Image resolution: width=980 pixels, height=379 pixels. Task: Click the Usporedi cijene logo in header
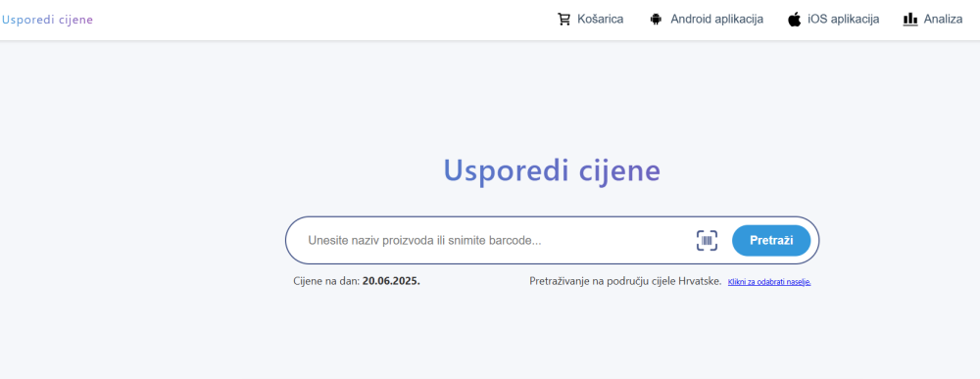click(47, 20)
